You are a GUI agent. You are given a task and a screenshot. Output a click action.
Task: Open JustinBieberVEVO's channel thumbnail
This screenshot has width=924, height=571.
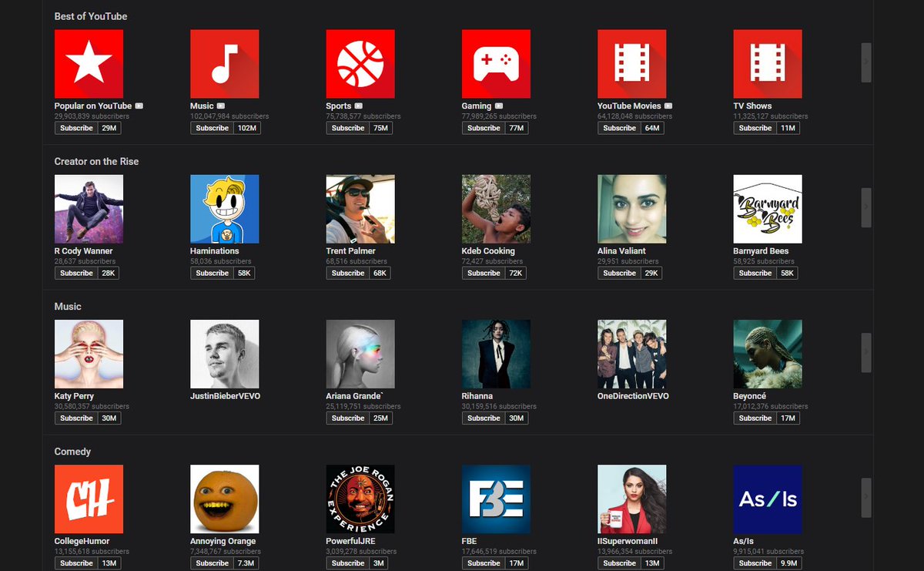pos(225,354)
